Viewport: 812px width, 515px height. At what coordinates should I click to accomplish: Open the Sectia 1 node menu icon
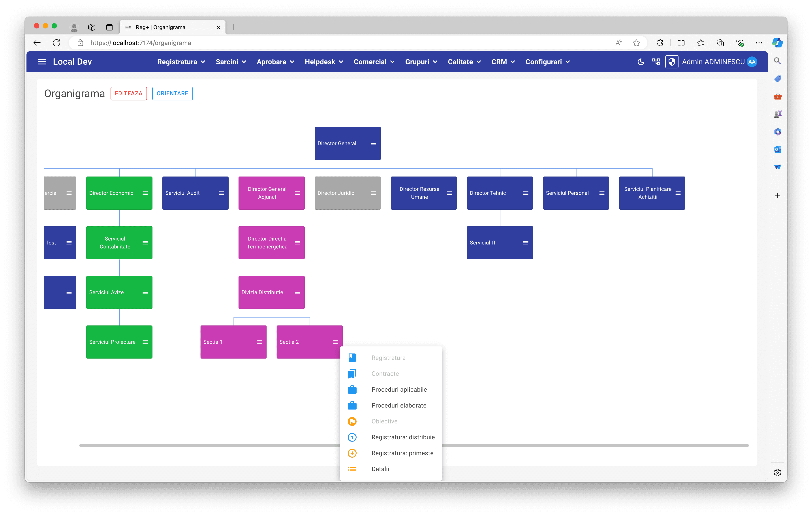259,342
